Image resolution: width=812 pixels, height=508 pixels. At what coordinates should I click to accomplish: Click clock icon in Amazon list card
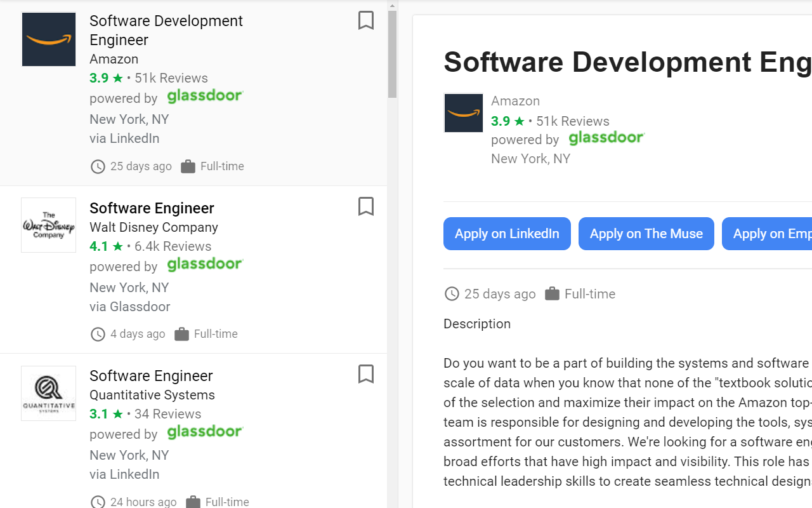tap(98, 167)
